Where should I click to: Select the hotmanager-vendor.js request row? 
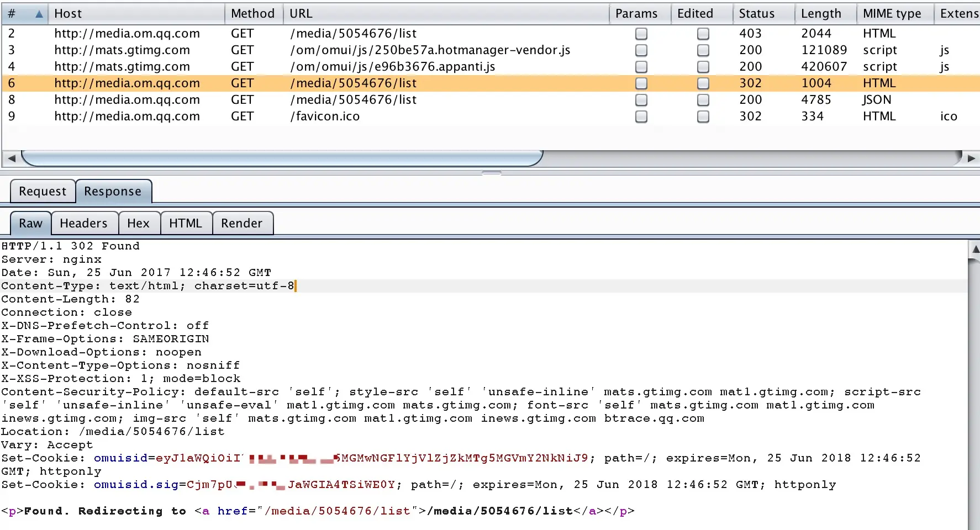(490, 50)
